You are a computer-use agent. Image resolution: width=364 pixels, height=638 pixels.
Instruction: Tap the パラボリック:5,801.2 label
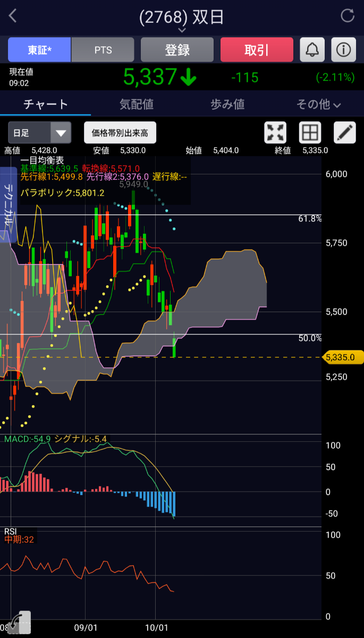[x=62, y=192]
